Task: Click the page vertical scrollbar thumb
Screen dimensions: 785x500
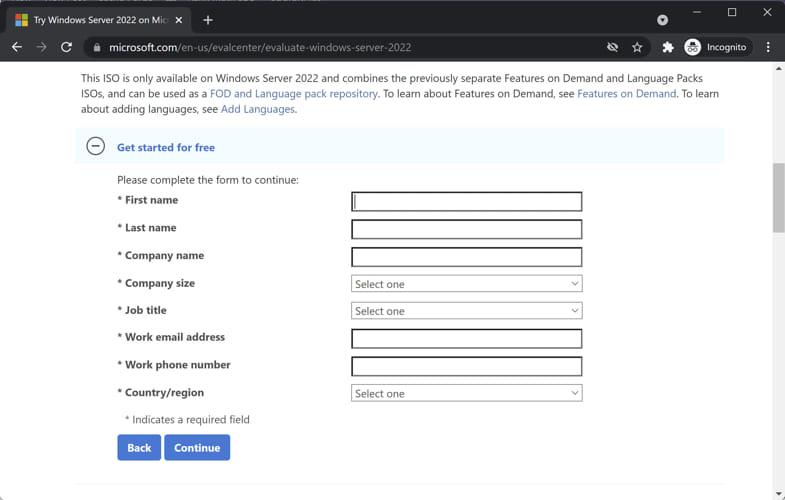Action: [778, 198]
